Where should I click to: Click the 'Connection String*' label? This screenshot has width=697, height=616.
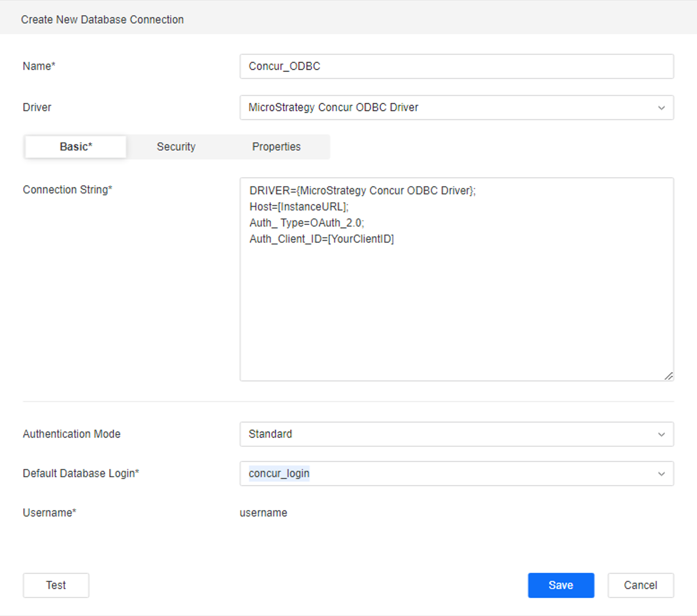[x=68, y=190]
